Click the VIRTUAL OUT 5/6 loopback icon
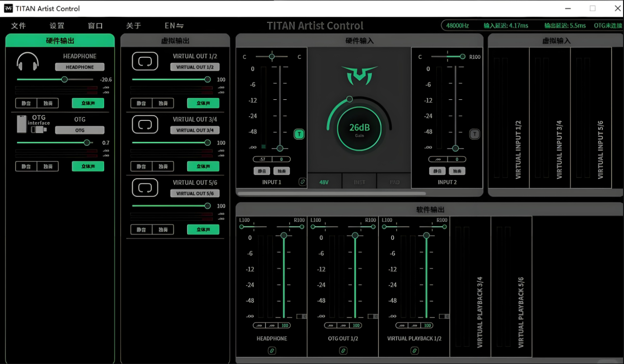 [145, 188]
